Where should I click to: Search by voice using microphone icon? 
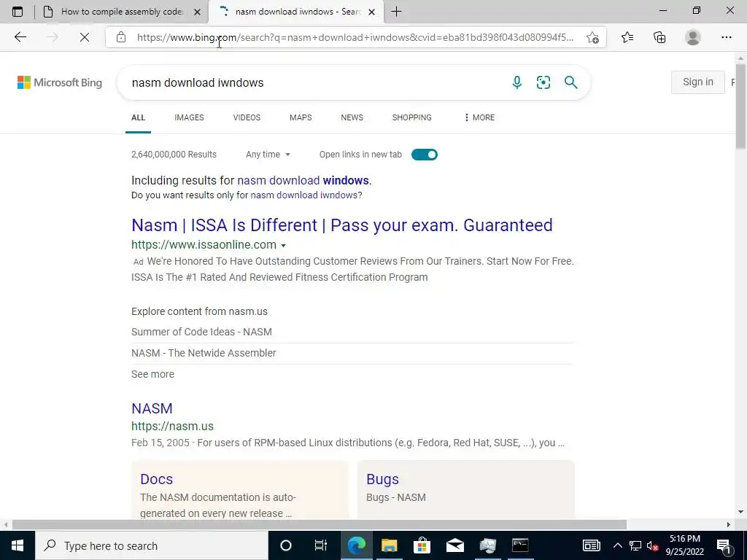517,82
